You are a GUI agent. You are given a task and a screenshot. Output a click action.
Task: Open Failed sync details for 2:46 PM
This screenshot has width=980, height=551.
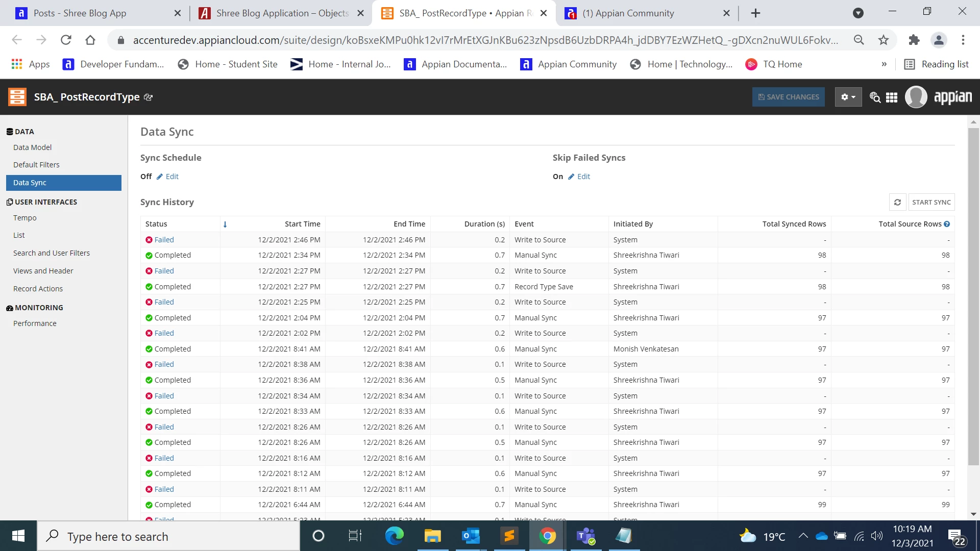[x=164, y=240]
